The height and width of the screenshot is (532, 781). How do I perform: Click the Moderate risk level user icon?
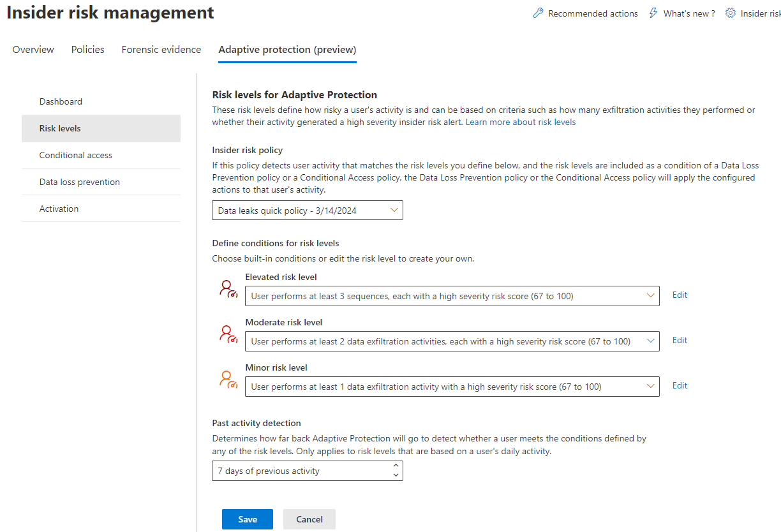(x=228, y=334)
